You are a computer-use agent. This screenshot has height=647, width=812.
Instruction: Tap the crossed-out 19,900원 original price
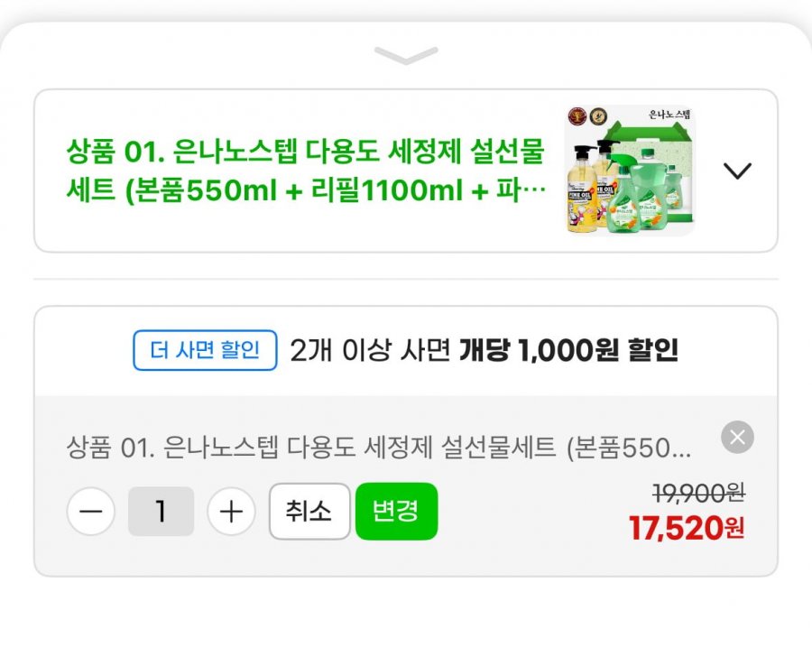[698, 493]
